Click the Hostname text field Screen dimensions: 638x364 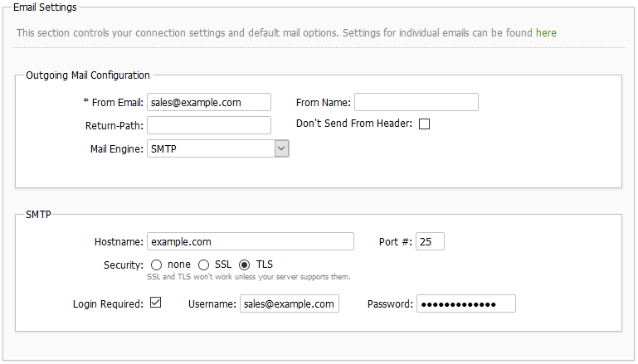tap(251, 241)
